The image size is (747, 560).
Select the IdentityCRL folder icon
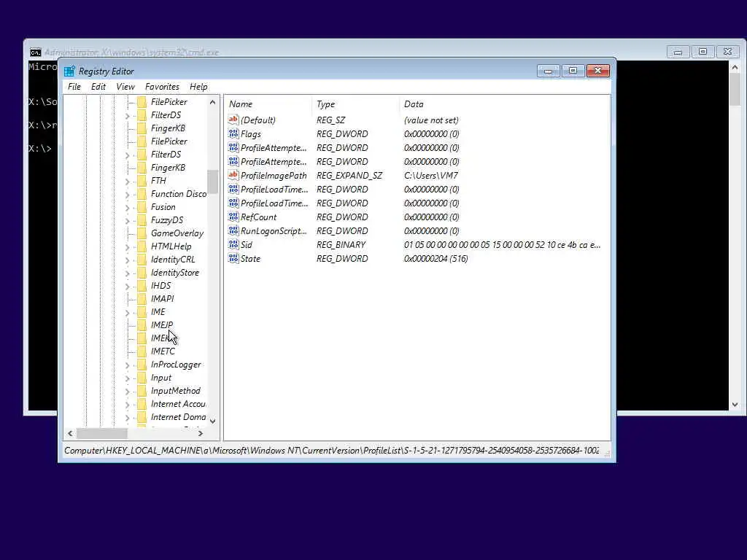click(x=142, y=260)
